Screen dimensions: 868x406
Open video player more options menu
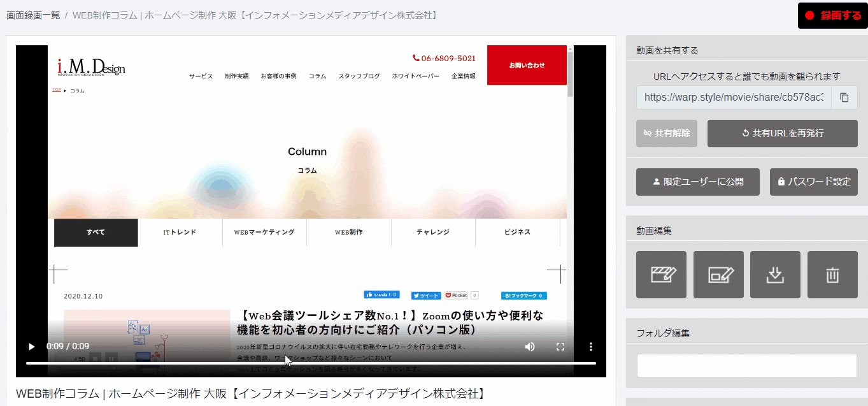(591, 347)
